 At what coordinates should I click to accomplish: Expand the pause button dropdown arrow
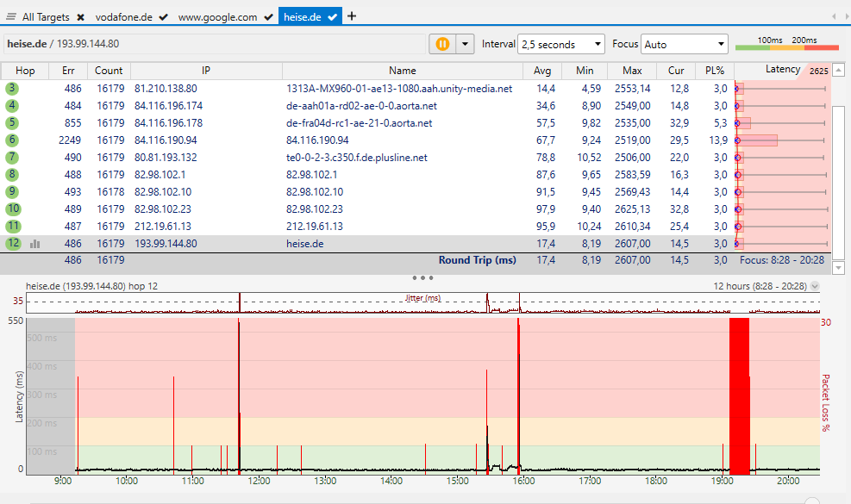[466, 44]
